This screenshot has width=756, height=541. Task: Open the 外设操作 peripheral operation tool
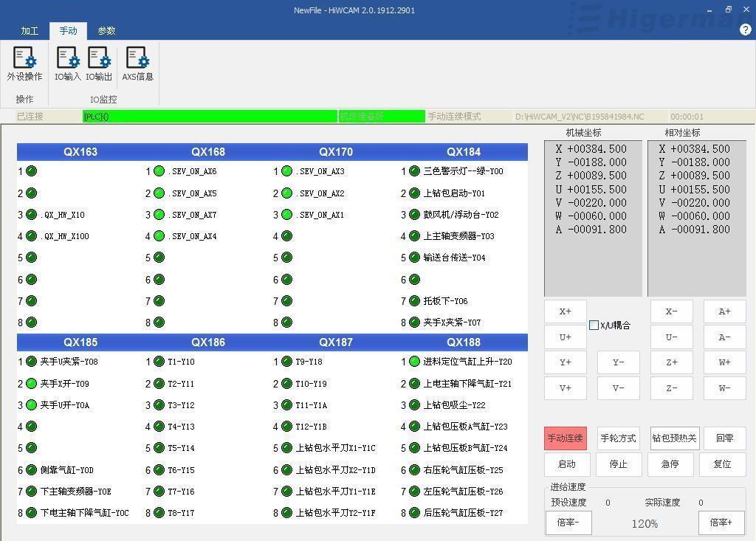tap(24, 63)
